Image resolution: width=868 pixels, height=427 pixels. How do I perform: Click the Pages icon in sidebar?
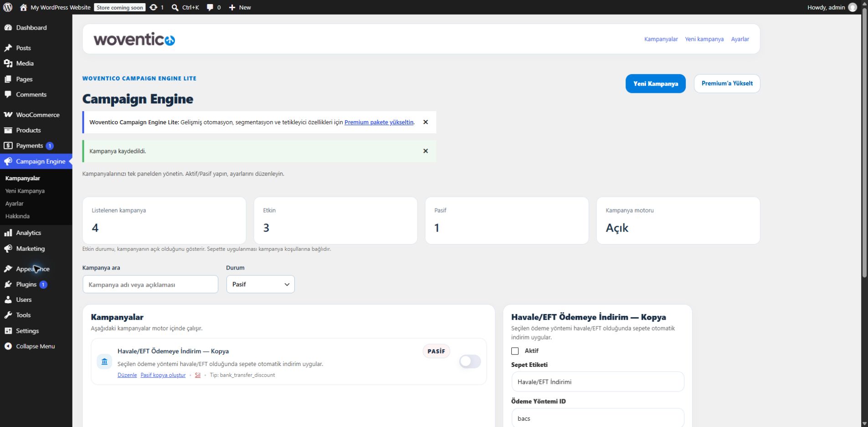[x=8, y=79]
